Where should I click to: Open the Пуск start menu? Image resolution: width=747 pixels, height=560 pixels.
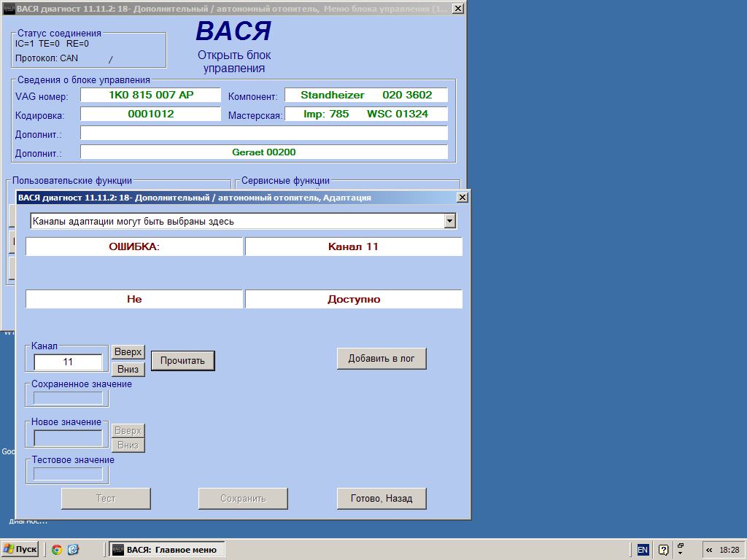point(20,550)
